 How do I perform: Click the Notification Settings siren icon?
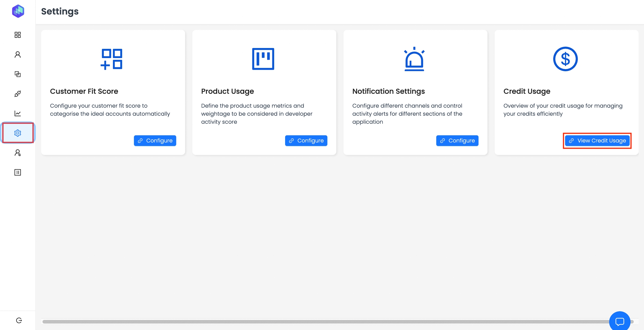tap(414, 59)
